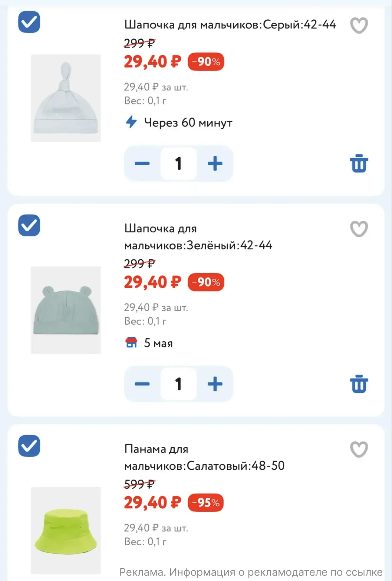Open "Шапочка для мальчиков:Серый:42-44" product title
The image size is (392, 581).
coord(230,25)
